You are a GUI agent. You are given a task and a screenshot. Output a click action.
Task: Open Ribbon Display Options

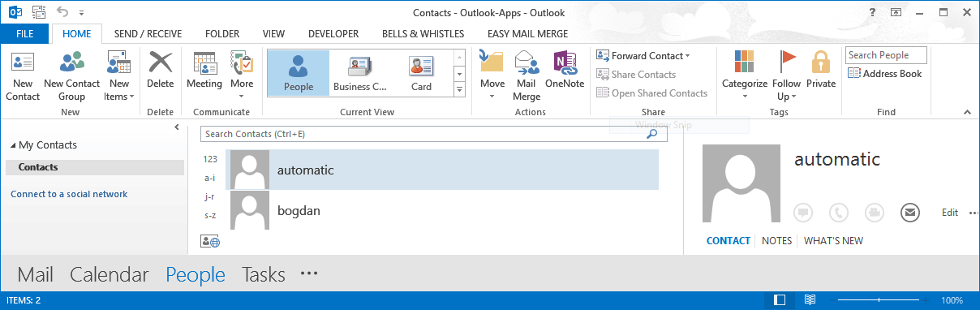click(896, 12)
